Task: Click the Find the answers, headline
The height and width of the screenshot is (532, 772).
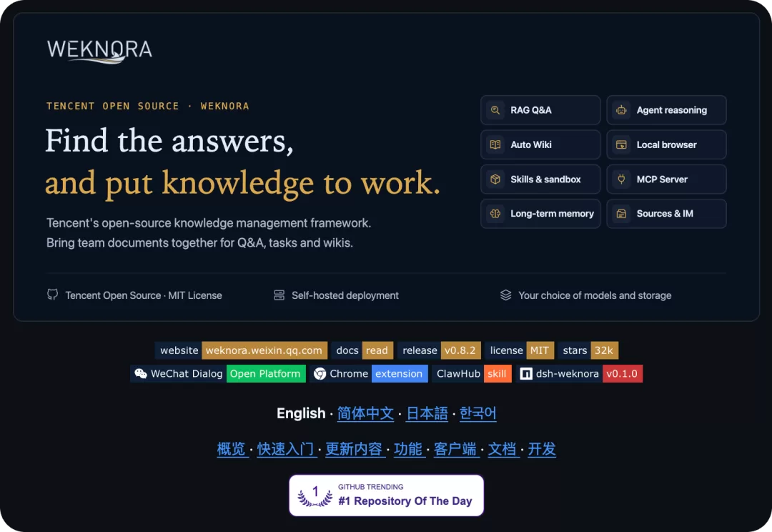Action: 169,141
